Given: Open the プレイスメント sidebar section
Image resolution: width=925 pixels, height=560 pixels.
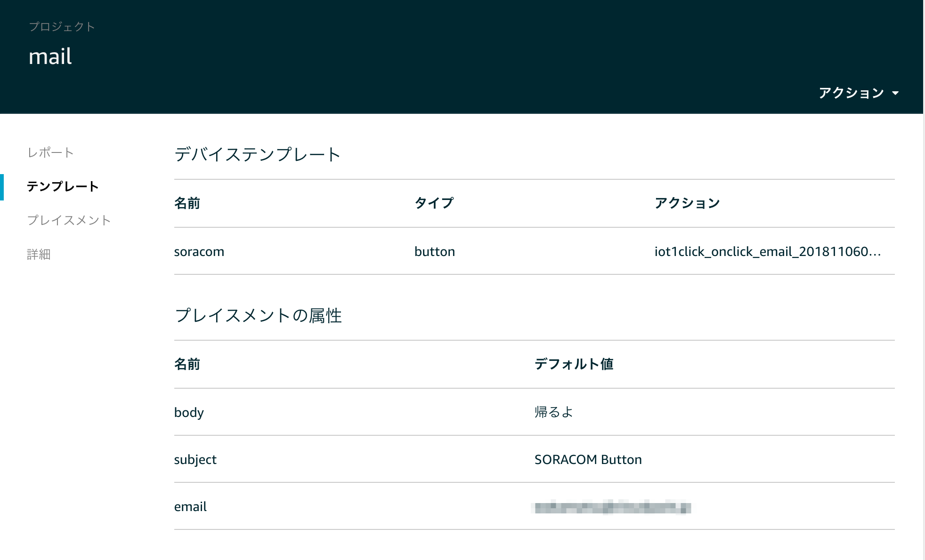Looking at the screenshot, I should [x=69, y=220].
